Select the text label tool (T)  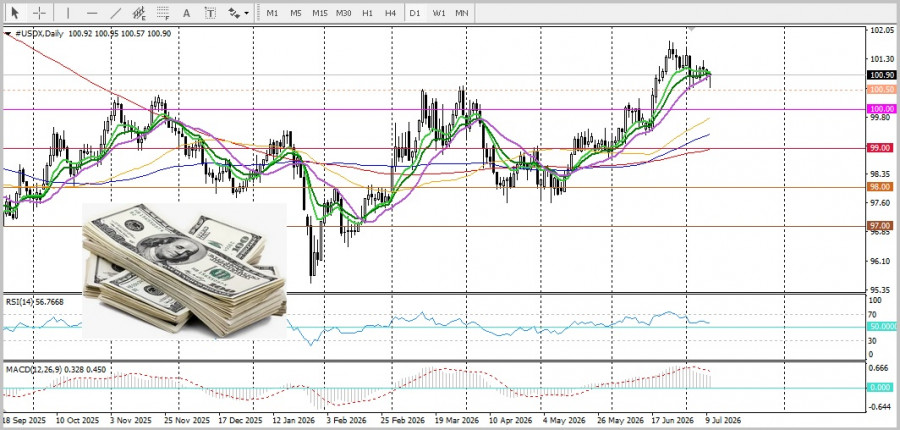211,13
